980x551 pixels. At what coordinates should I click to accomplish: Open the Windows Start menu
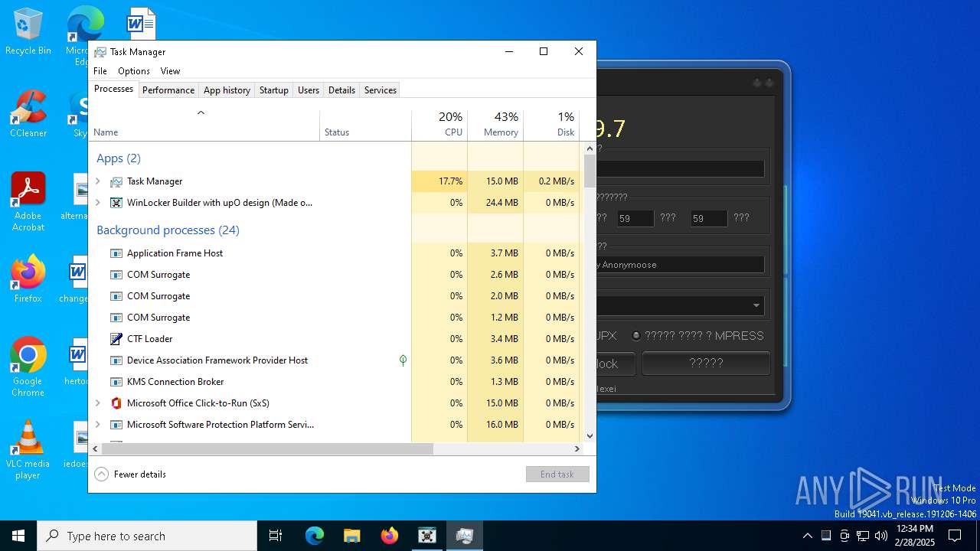pyautogui.click(x=18, y=536)
